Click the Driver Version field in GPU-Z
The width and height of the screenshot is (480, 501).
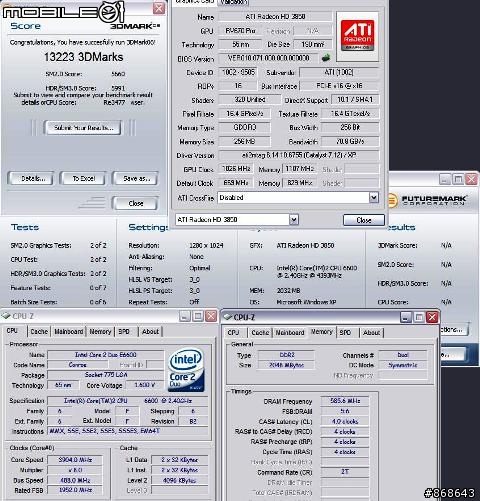pyautogui.click(x=299, y=155)
